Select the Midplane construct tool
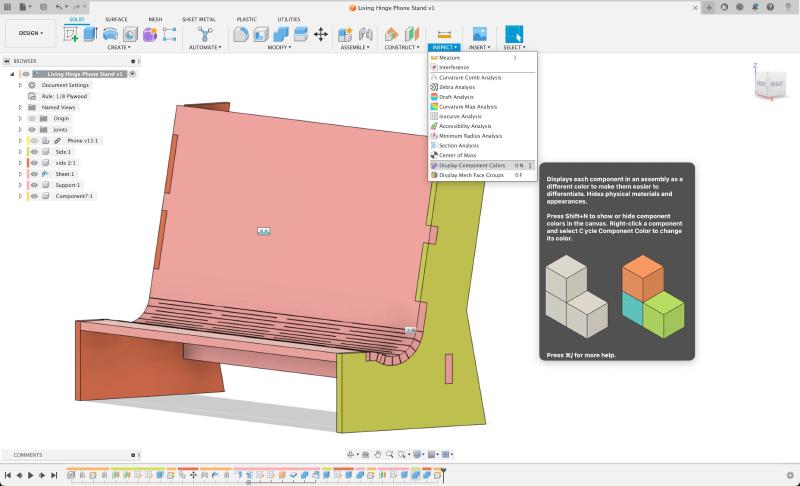This screenshot has height=486, width=800. point(411,34)
